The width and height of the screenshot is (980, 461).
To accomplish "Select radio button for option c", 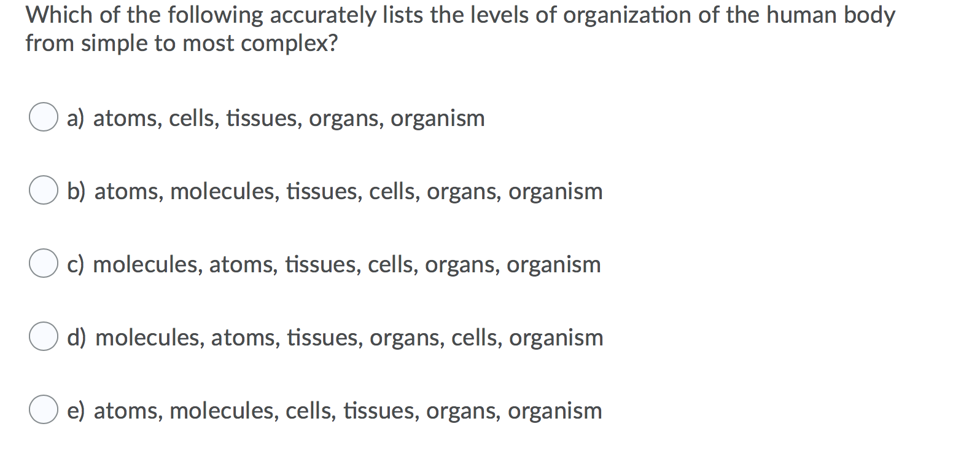I will click(x=43, y=264).
